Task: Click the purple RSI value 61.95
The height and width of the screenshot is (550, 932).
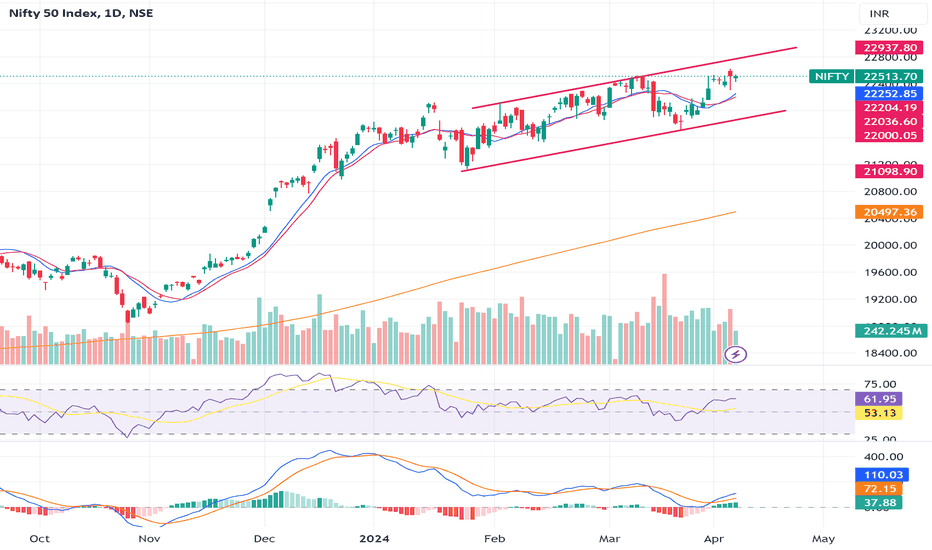Action: [879, 398]
